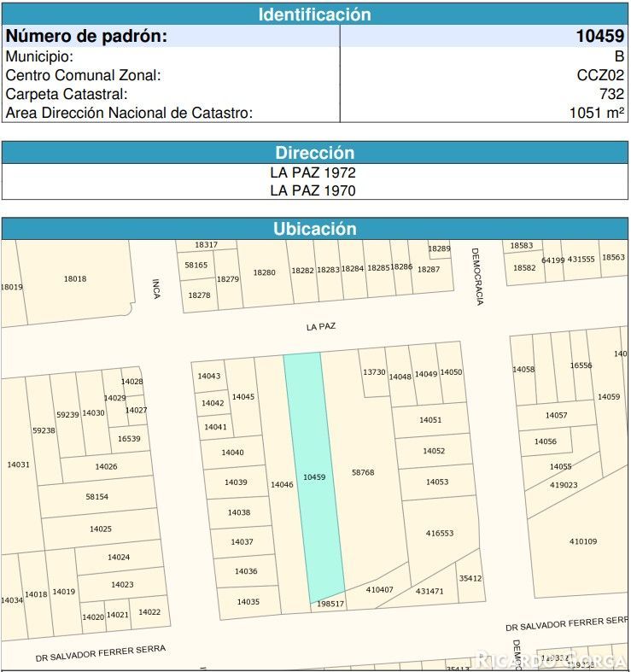Screen dimensions: 631x672
Task: Click the DEMOCRACIA street label at top of map
Action: click(477, 277)
